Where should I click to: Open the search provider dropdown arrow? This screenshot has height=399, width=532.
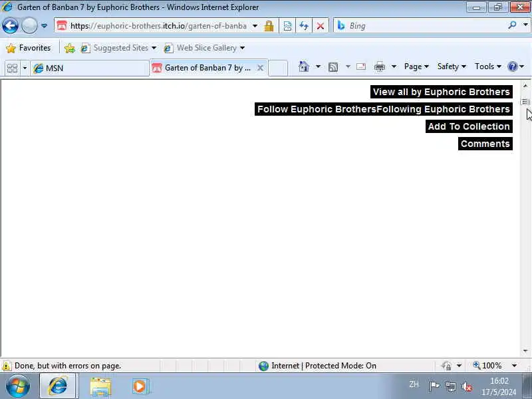(525, 25)
